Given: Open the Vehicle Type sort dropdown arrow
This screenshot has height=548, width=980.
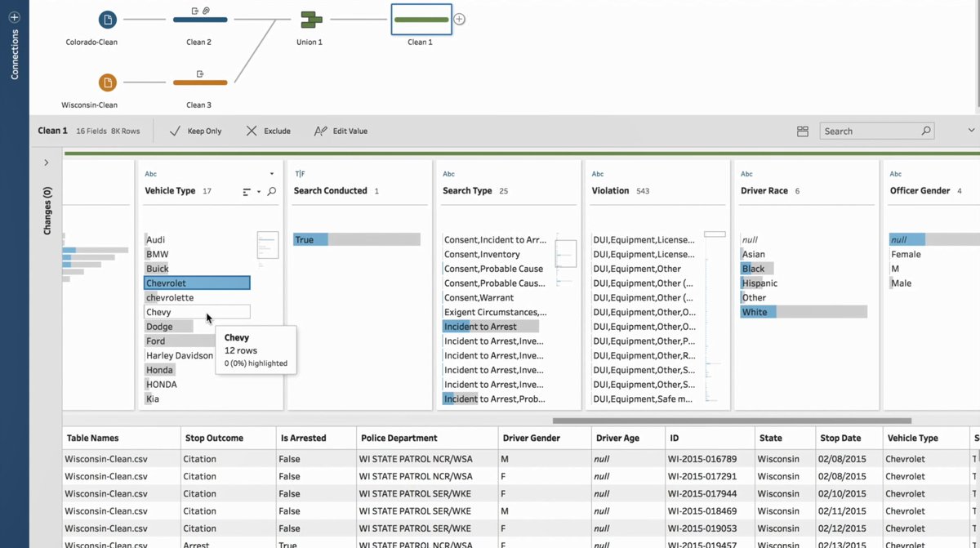Looking at the screenshot, I should (259, 192).
